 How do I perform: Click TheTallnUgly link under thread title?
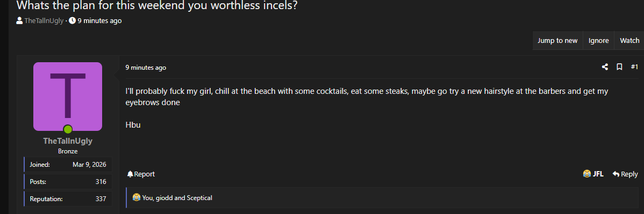[44, 20]
